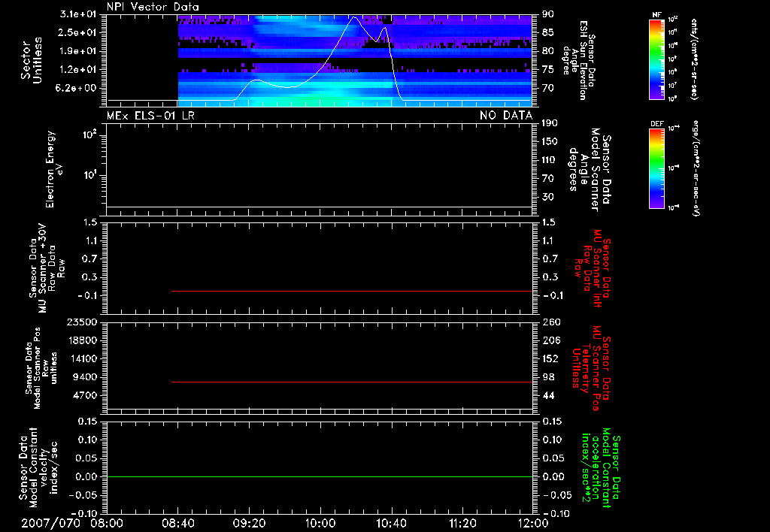Click the 08:40 time axis label
The image size is (770, 532).
pyautogui.click(x=177, y=524)
